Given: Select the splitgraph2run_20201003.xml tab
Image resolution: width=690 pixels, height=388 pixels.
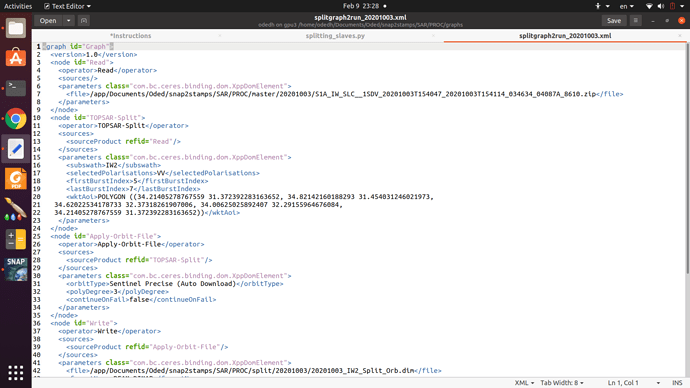Looking at the screenshot, I should (x=565, y=36).
